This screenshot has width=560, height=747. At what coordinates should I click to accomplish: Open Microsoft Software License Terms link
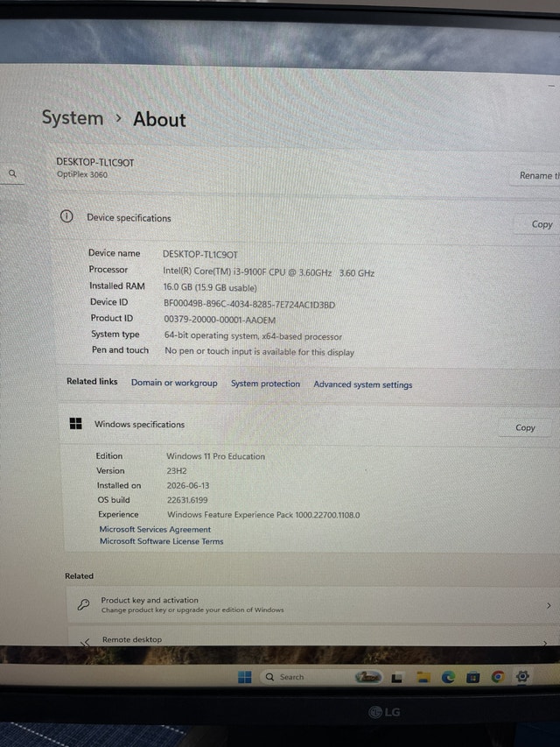point(161,541)
